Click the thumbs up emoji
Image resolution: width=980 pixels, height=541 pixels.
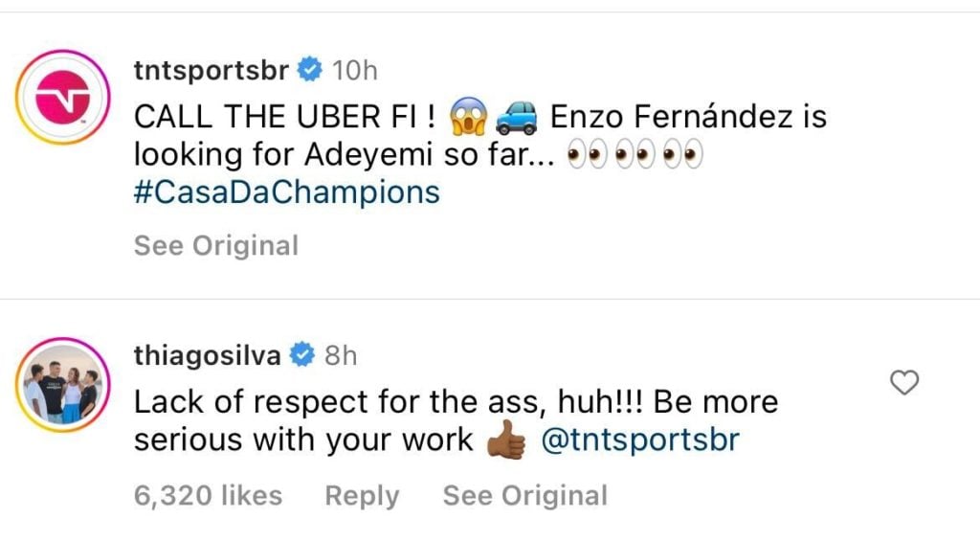pyautogui.click(x=507, y=440)
